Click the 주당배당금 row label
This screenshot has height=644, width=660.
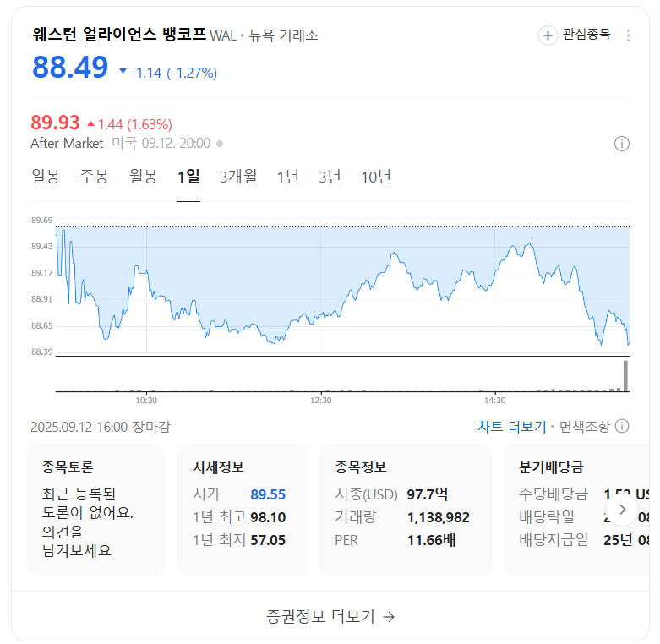553,494
